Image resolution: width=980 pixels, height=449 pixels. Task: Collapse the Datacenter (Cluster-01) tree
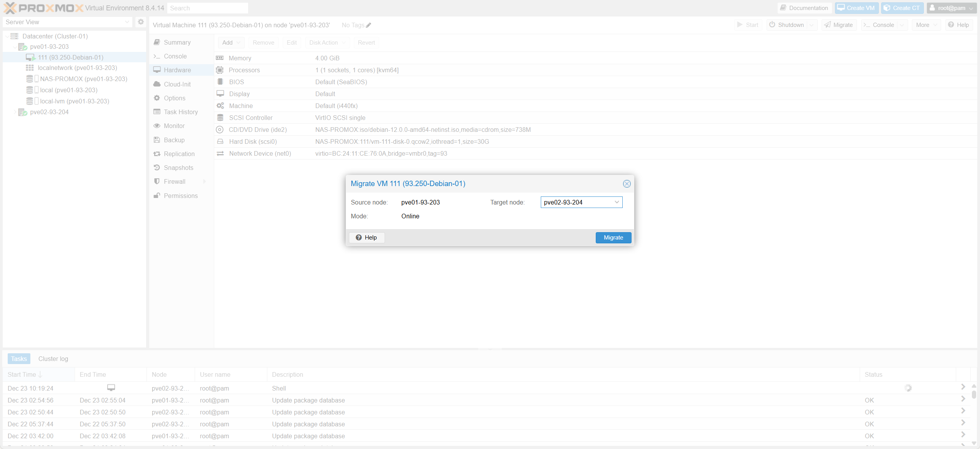click(x=7, y=36)
